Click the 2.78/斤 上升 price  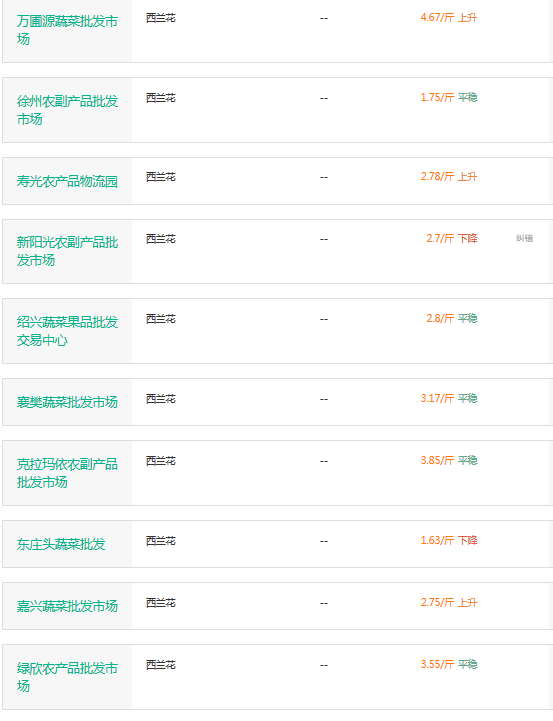pyautogui.click(x=449, y=177)
